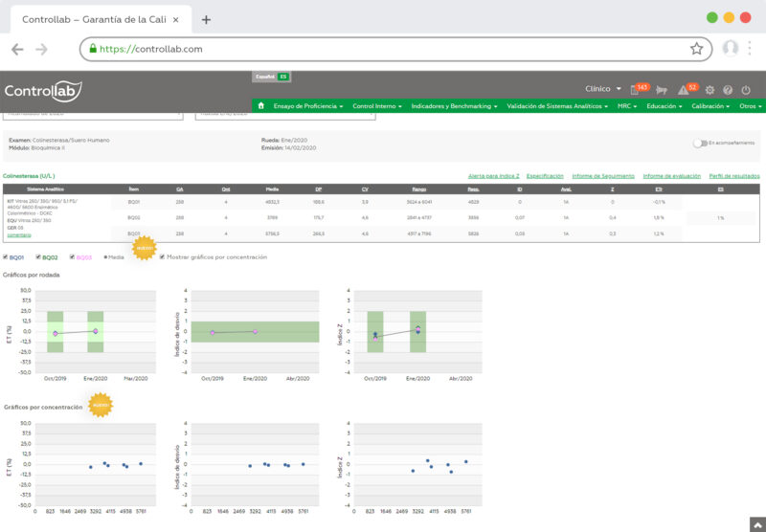Expand the Educación menu
Screen dimensions: 766x532
(664, 106)
